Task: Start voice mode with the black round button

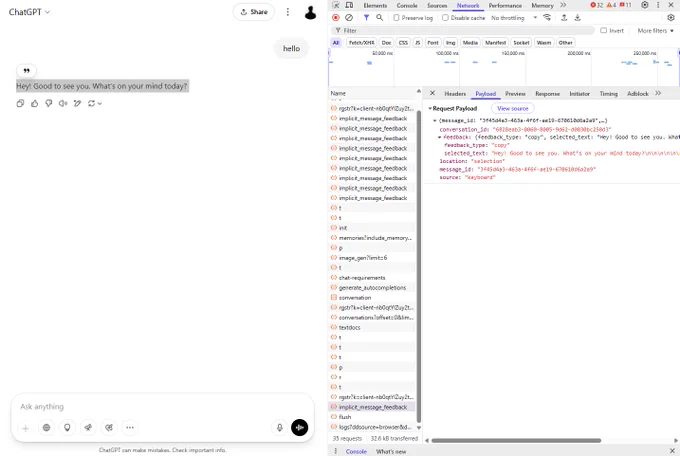Action: (300, 428)
